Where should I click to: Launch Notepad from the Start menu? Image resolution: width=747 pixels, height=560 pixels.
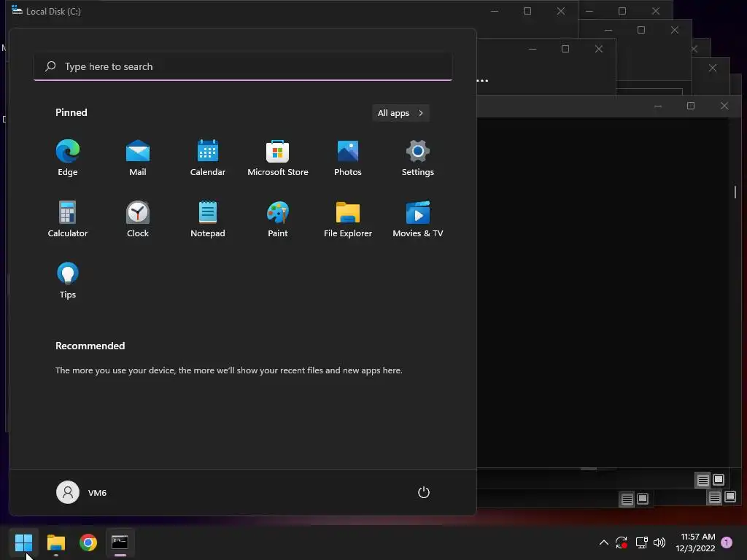point(208,219)
